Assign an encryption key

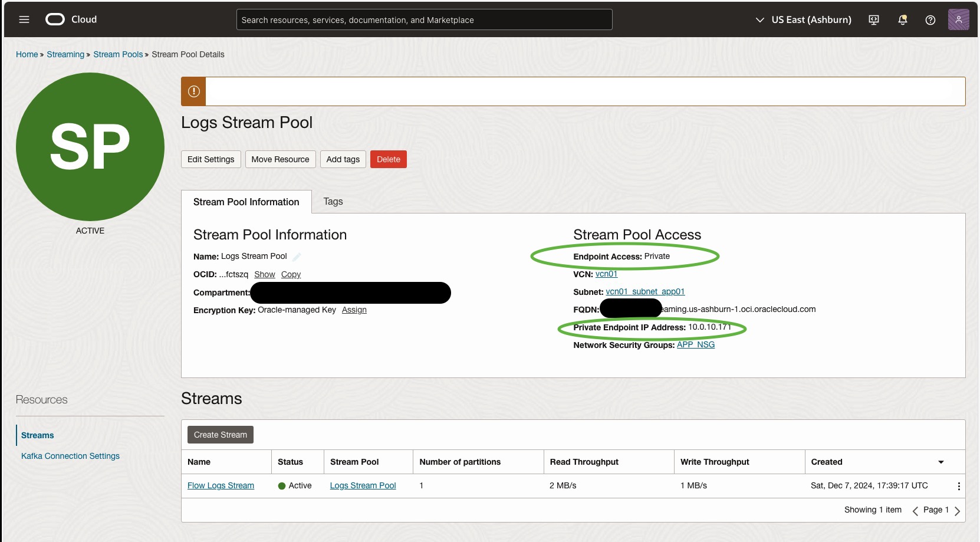point(354,310)
